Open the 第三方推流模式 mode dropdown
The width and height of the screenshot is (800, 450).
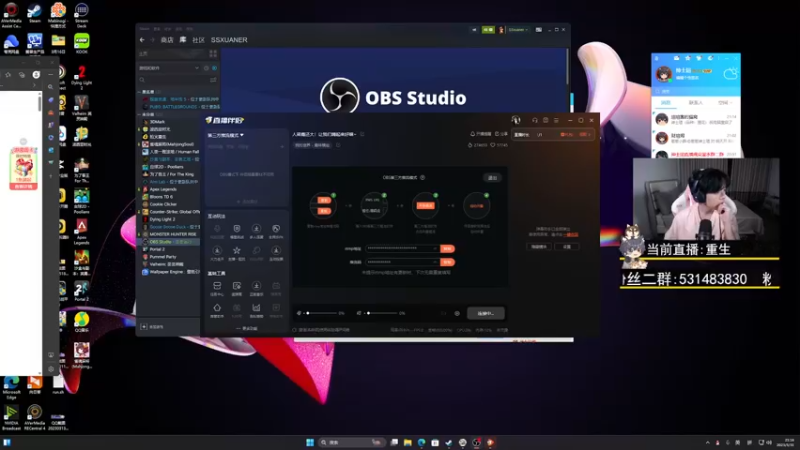point(226,135)
